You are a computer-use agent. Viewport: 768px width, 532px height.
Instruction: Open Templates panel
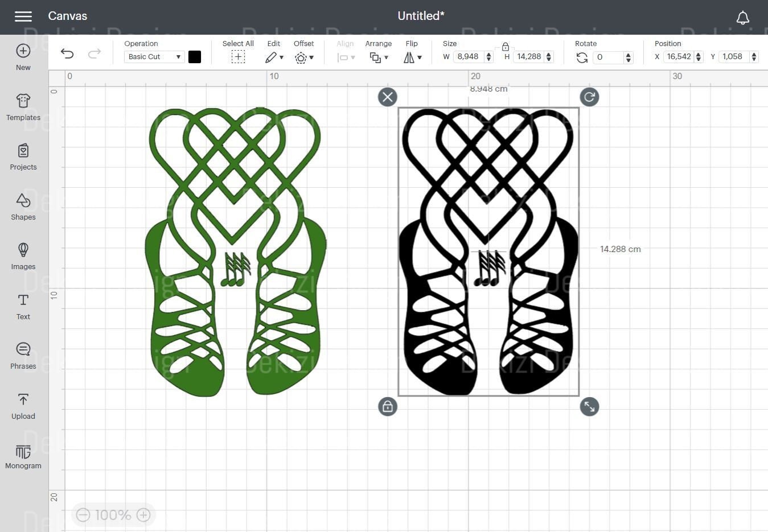click(23, 108)
